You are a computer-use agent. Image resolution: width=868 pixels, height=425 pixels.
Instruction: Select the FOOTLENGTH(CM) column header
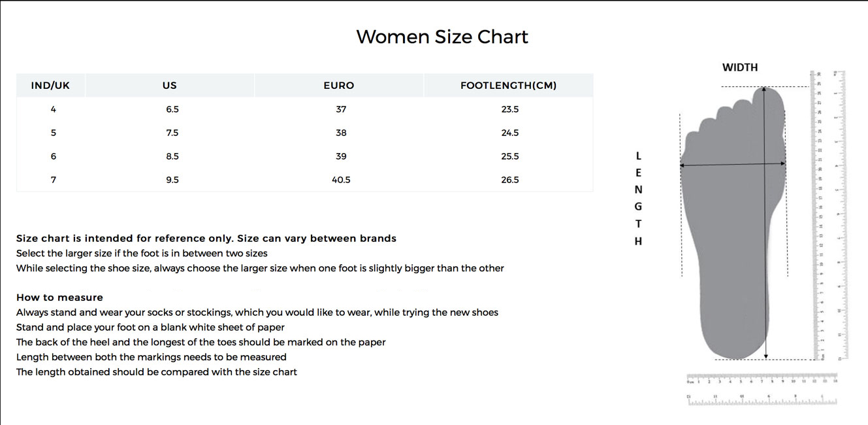click(x=509, y=86)
